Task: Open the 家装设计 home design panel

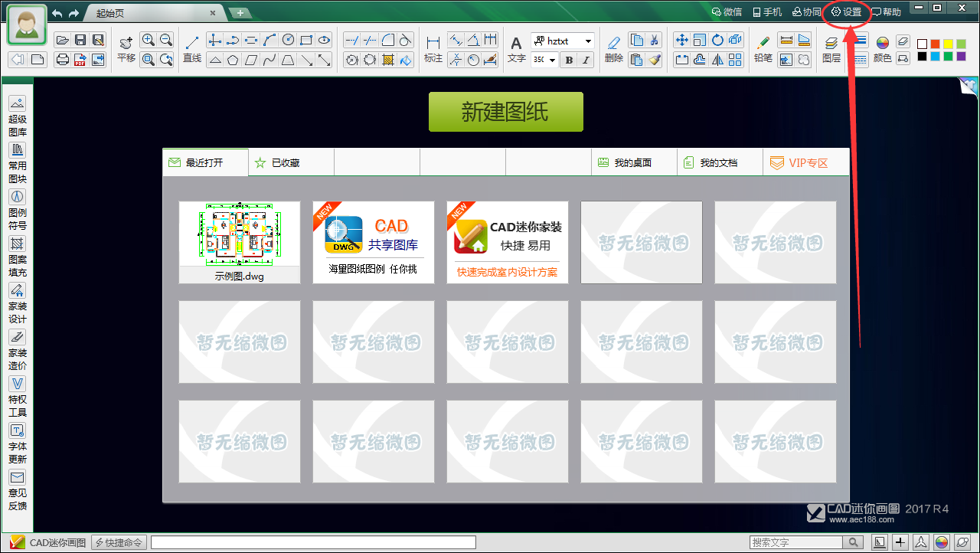Action: [x=17, y=301]
